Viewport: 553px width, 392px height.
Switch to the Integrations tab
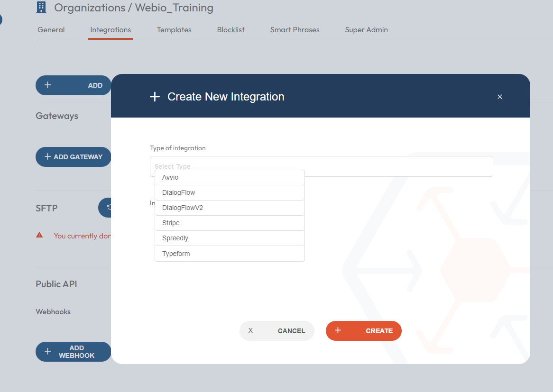coord(111,30)
